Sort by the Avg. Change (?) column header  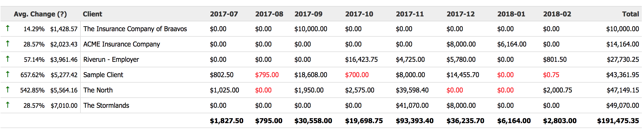click(40, 14)
